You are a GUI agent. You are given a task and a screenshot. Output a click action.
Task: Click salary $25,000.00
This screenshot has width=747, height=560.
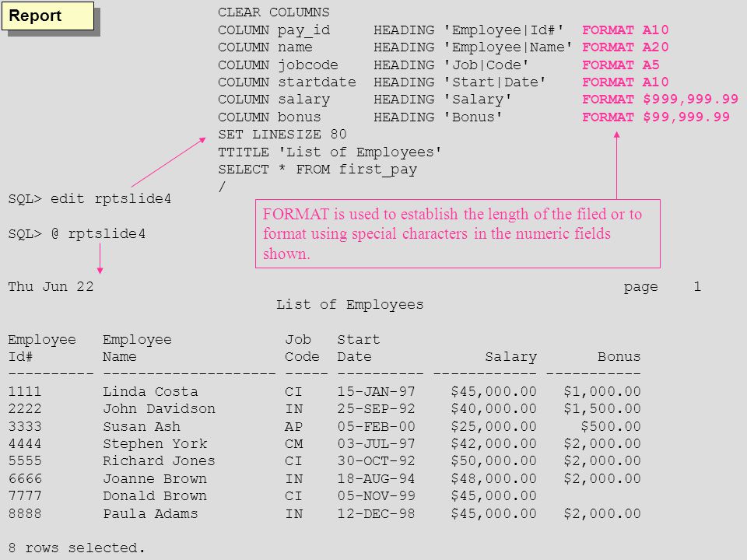[x=493, y=426]
